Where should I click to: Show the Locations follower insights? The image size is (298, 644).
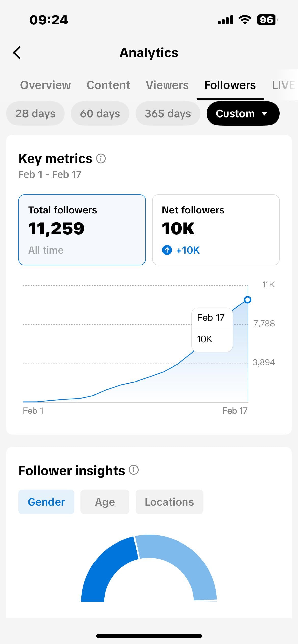click(169, 502)
